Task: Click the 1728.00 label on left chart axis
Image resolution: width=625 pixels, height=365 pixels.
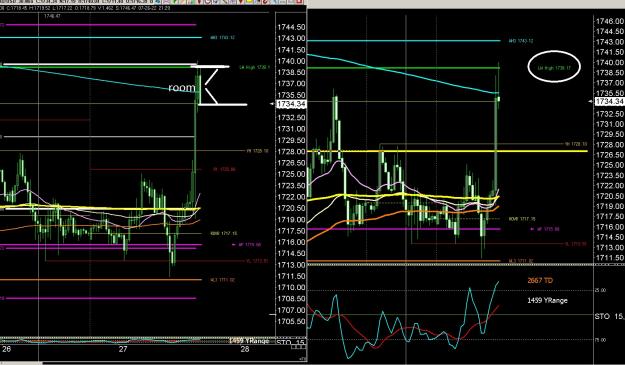Action: [291, 152]
